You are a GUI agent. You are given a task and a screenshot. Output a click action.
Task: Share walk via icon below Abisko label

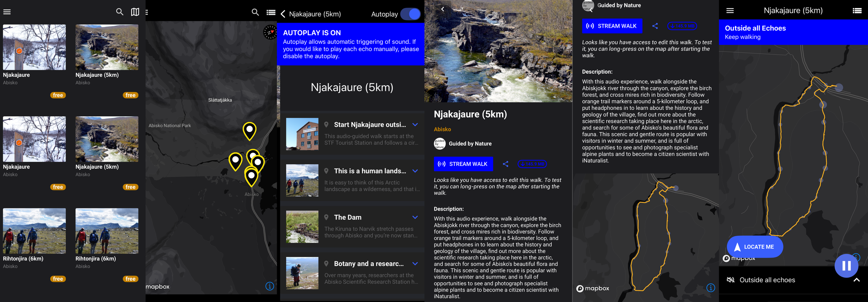coord(506,164)
